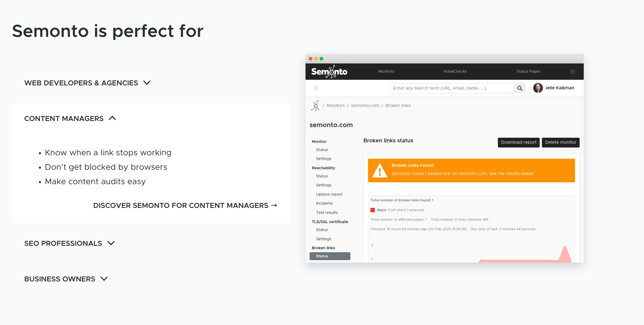The height and width of the screenshot is (325, 644).
Task: Click the 'Don't get blocked by browsers' bullet
Action: [x=106, y=167]
